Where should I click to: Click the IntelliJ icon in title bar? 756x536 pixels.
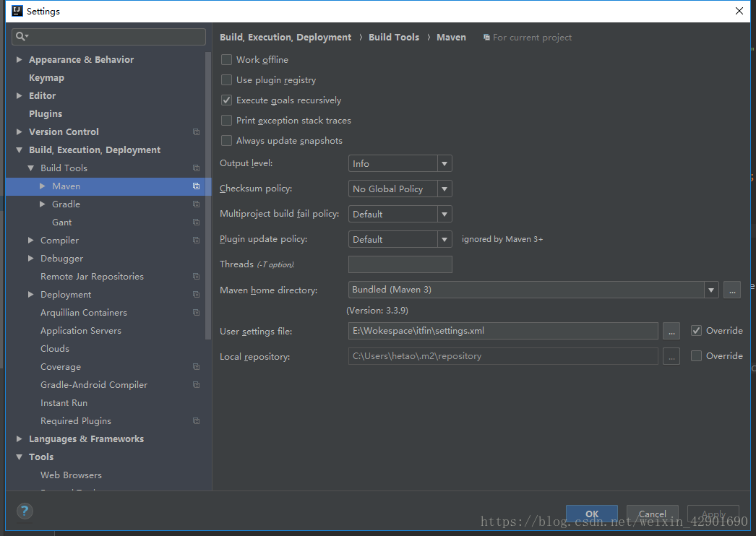[x=17, y=11]
